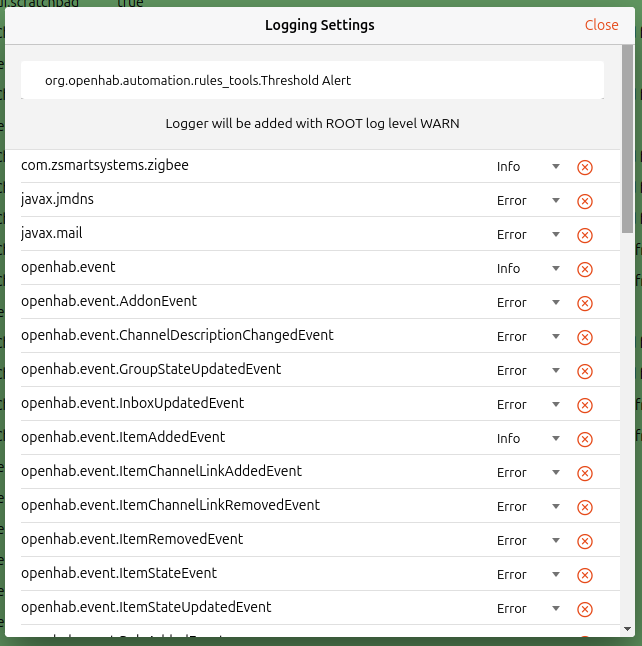Remove the com.zsmartsystems.zigbee logger
Viewport: 642px width, 646px height.
585,167
